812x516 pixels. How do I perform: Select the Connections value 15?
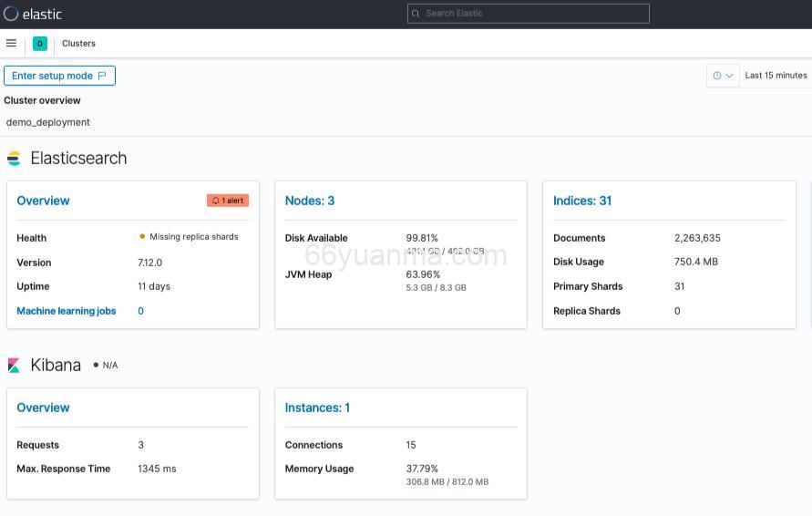(x=411, y=445)
